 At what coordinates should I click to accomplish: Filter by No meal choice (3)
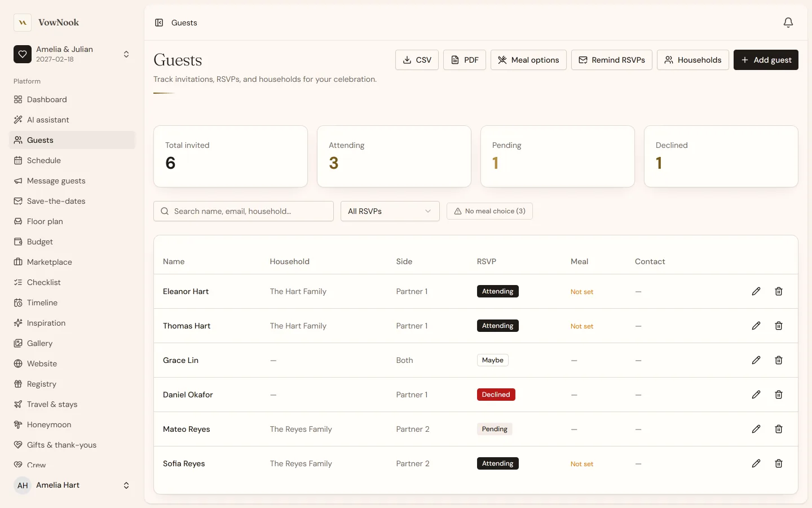pos(489,211)
